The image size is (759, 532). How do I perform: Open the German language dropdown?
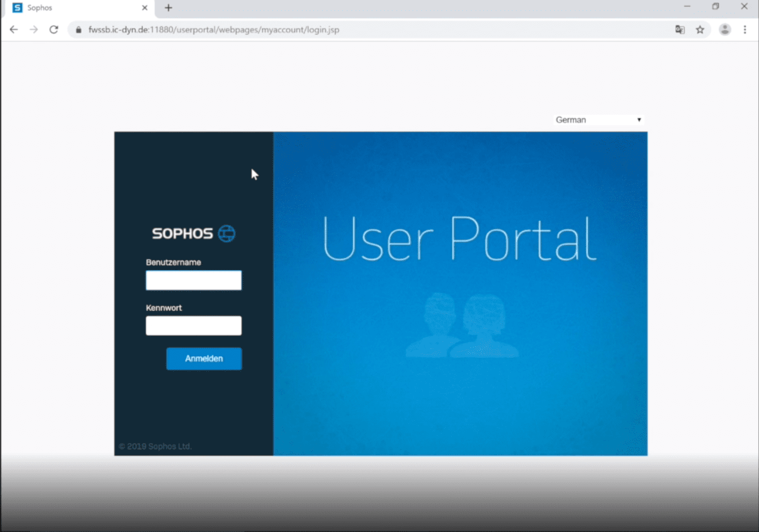599,120
